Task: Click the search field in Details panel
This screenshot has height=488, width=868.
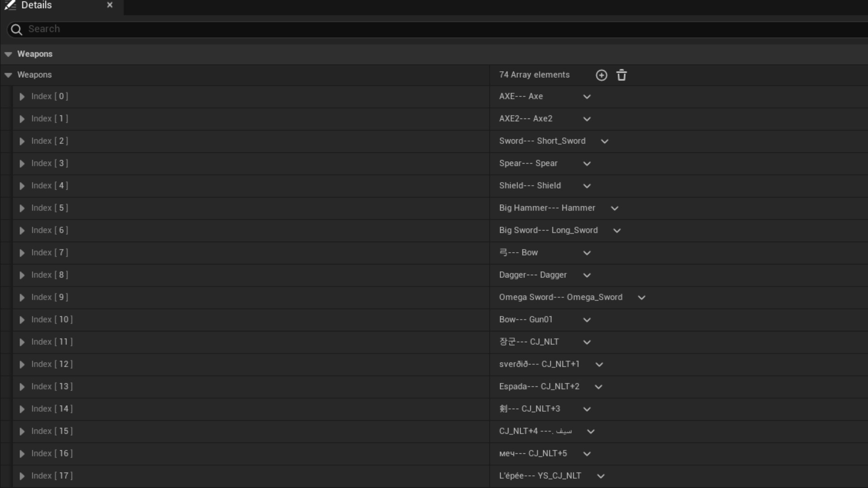Action: 437,29
